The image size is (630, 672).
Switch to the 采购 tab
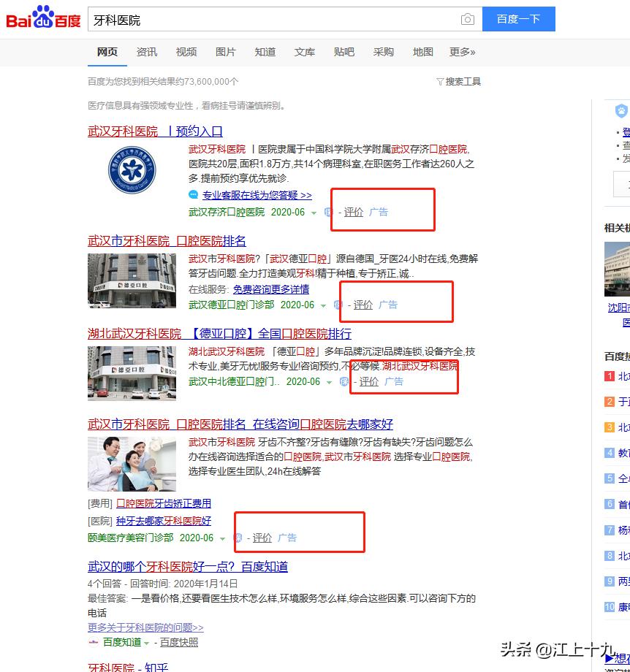(x=384, y=52)
